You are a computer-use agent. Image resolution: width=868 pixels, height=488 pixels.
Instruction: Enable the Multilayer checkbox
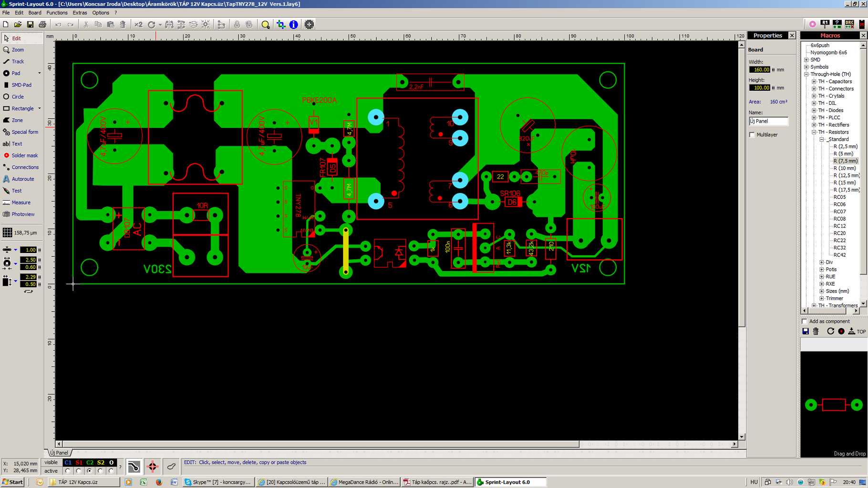[752, 135]
